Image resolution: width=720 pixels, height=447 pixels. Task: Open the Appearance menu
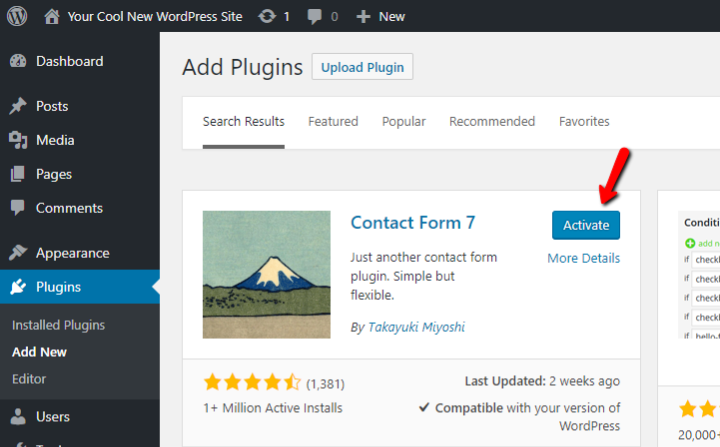[x=73, y=253]
